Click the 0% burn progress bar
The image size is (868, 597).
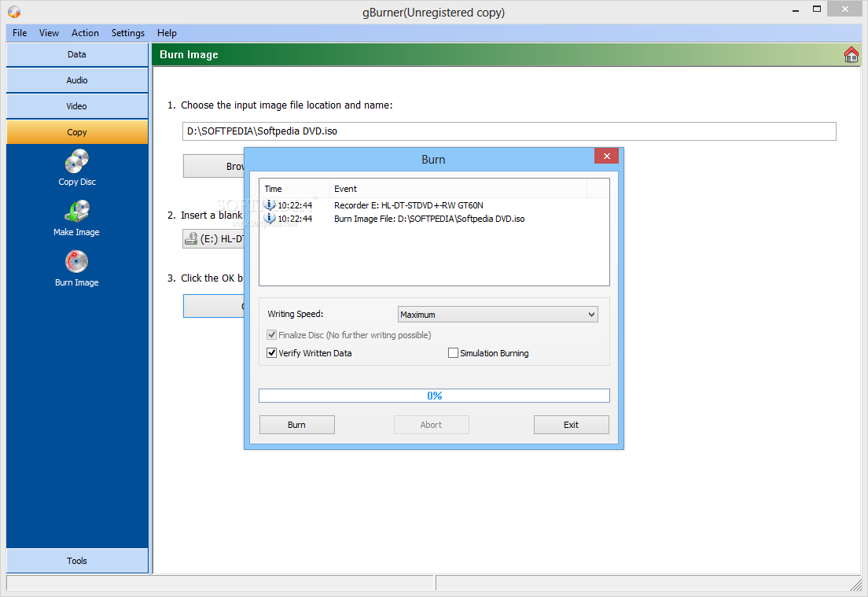pyautogui.click(x=434, y=396)
